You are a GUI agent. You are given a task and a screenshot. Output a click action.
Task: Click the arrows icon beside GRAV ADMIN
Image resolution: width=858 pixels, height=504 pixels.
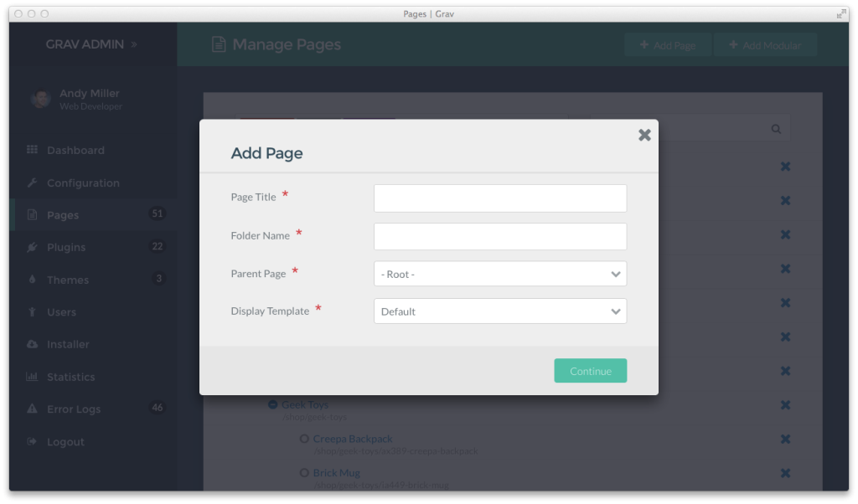pos(134,44)
